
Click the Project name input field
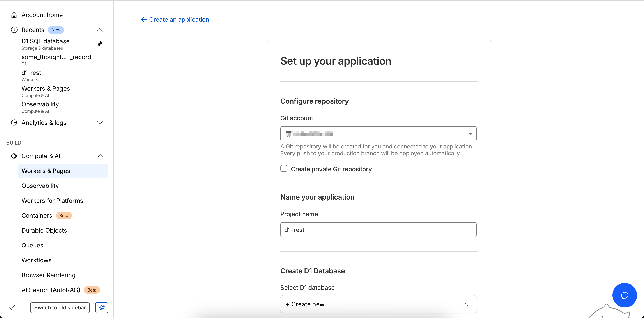tap(378, 230)
